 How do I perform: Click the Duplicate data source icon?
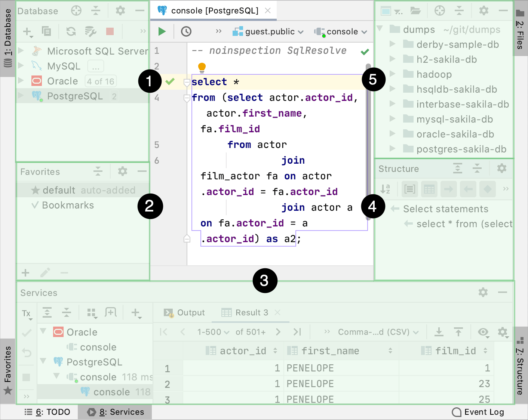click(x=46, y=31)
